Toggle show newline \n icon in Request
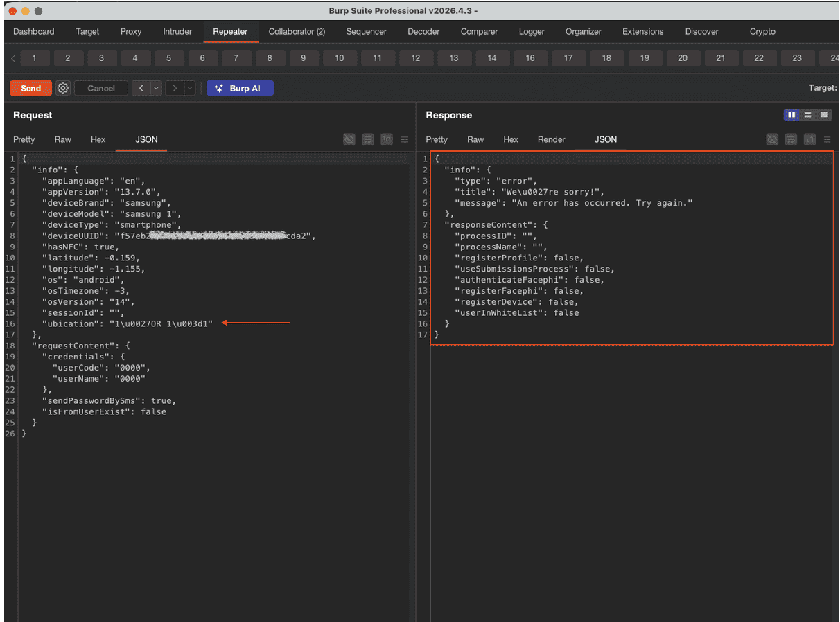 (386, 139)
